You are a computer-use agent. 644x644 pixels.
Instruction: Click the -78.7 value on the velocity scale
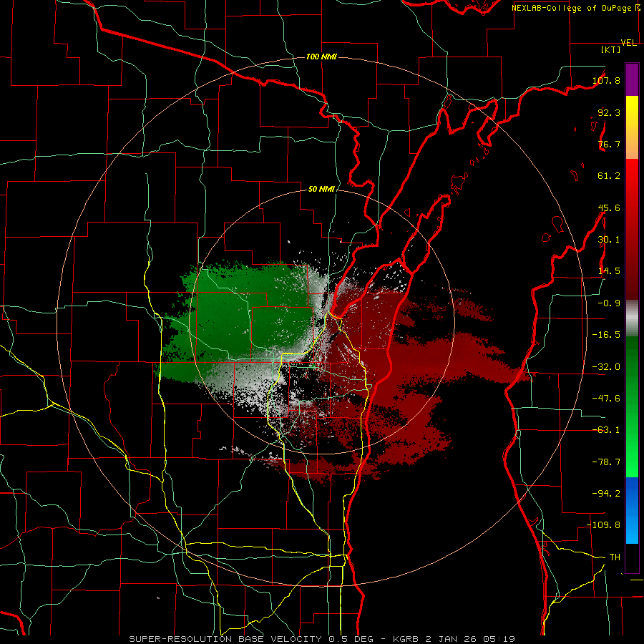pyautogui.click(x=606, y=462)
